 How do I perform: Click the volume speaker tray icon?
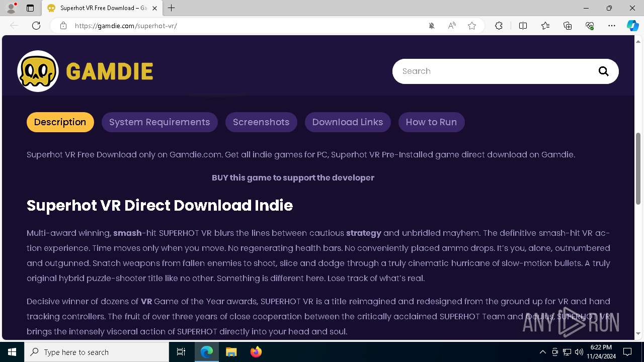pyautogui.click(x=579, y=352)
